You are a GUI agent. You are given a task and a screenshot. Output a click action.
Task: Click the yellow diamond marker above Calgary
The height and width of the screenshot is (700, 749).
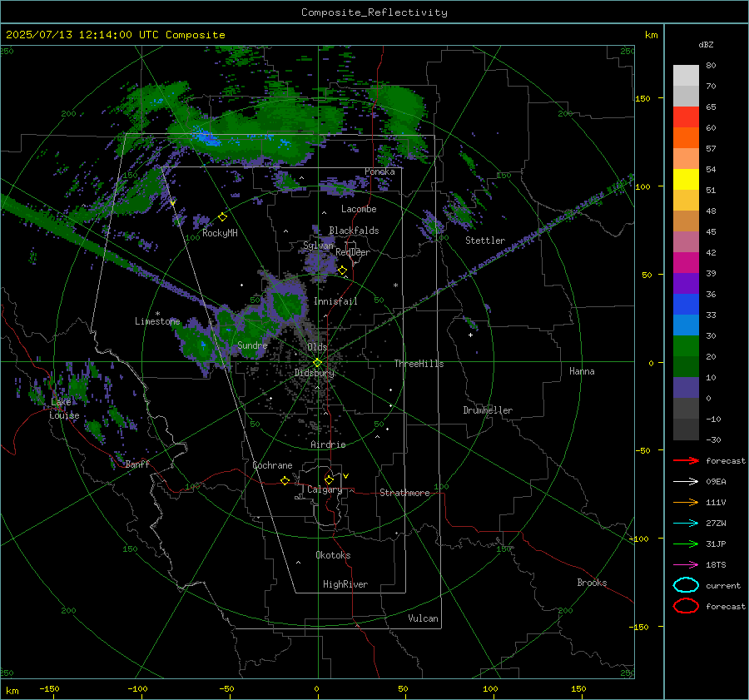[329, 479]
